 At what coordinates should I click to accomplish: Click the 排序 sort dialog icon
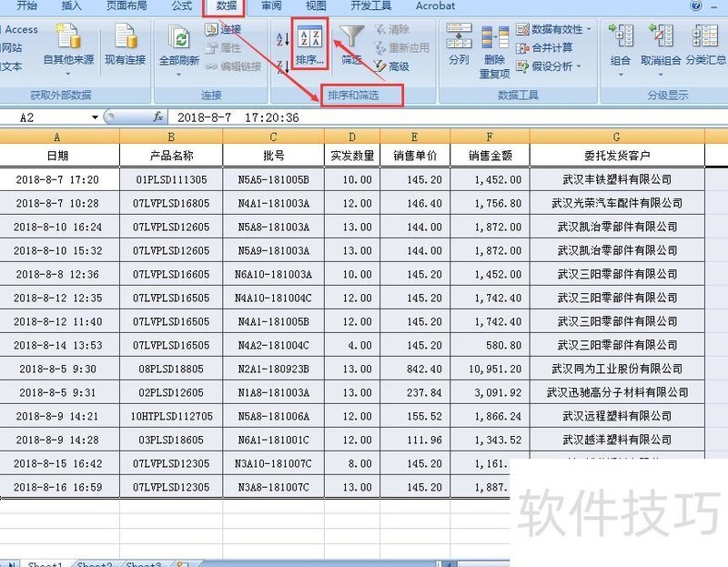309,45
